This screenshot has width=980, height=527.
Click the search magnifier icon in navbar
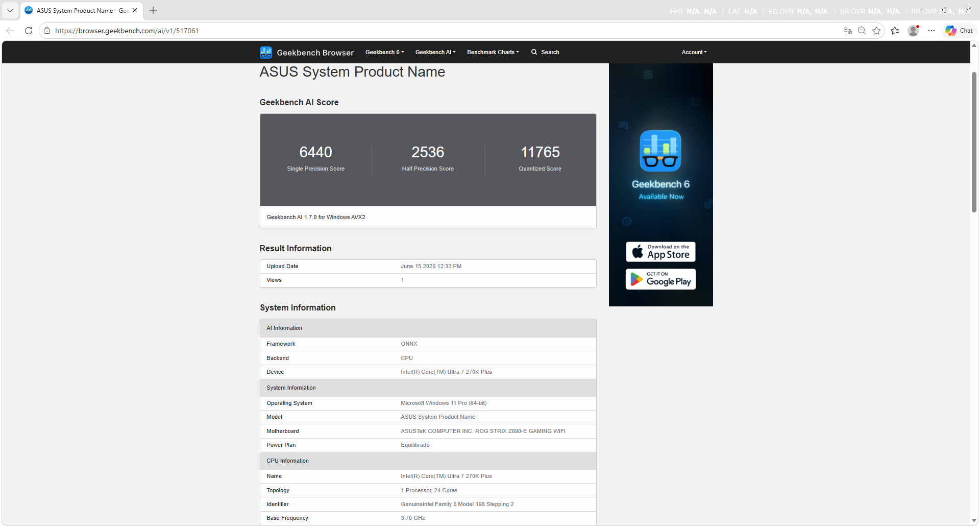[x=534, y=52]
